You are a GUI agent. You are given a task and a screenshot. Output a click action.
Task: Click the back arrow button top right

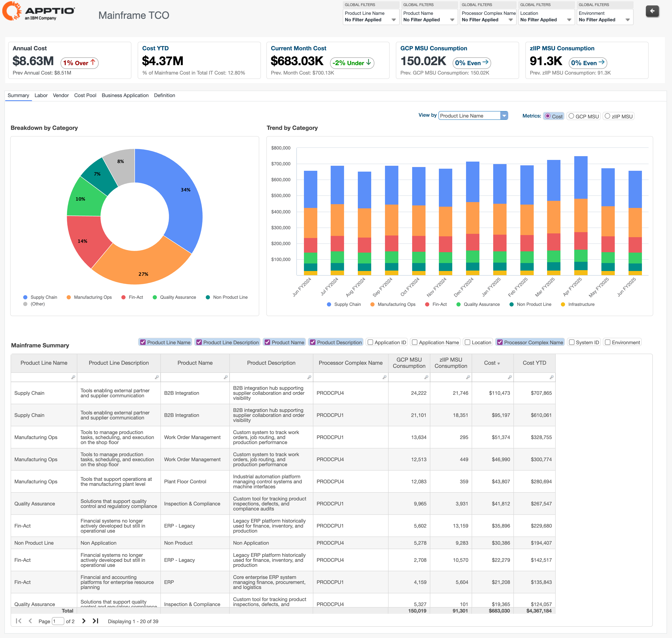[652, 11]
